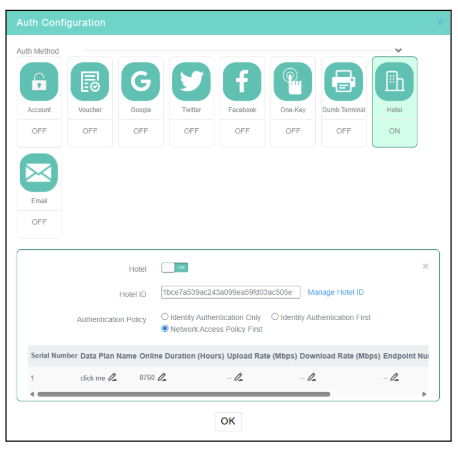Choose the Voucher authentication icon

coord(90,82)
